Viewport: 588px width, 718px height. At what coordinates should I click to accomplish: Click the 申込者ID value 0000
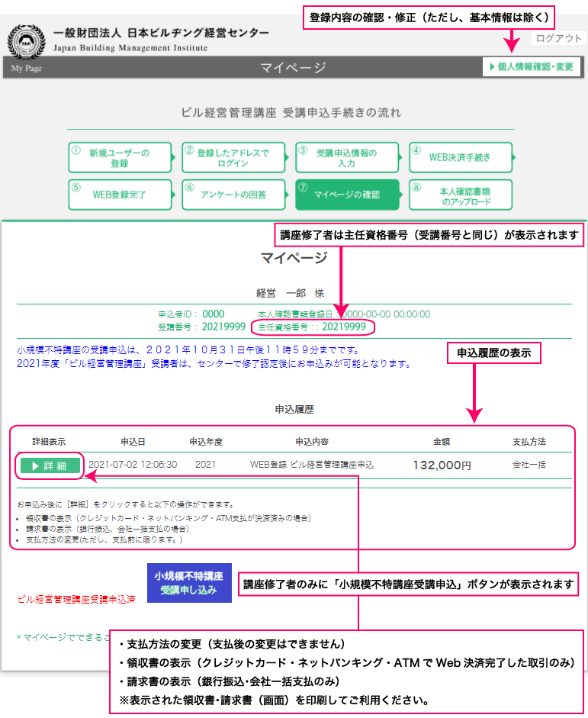pyautogui.click(x=214, y=314)
